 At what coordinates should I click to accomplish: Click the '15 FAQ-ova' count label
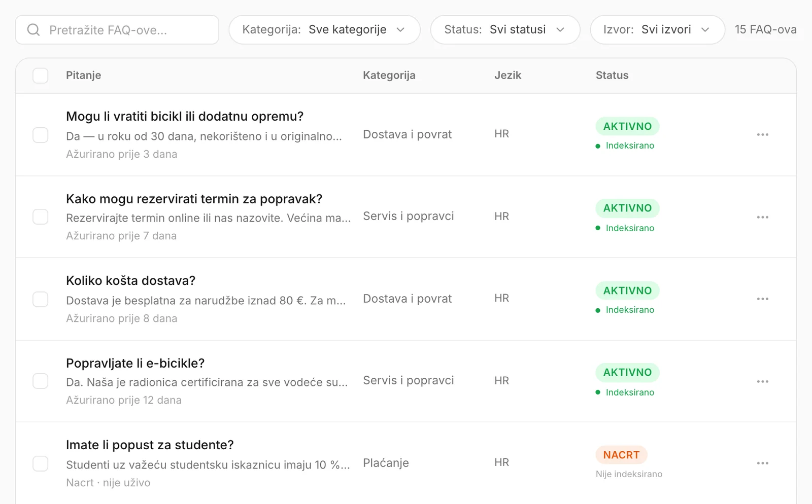click(765, 29)
